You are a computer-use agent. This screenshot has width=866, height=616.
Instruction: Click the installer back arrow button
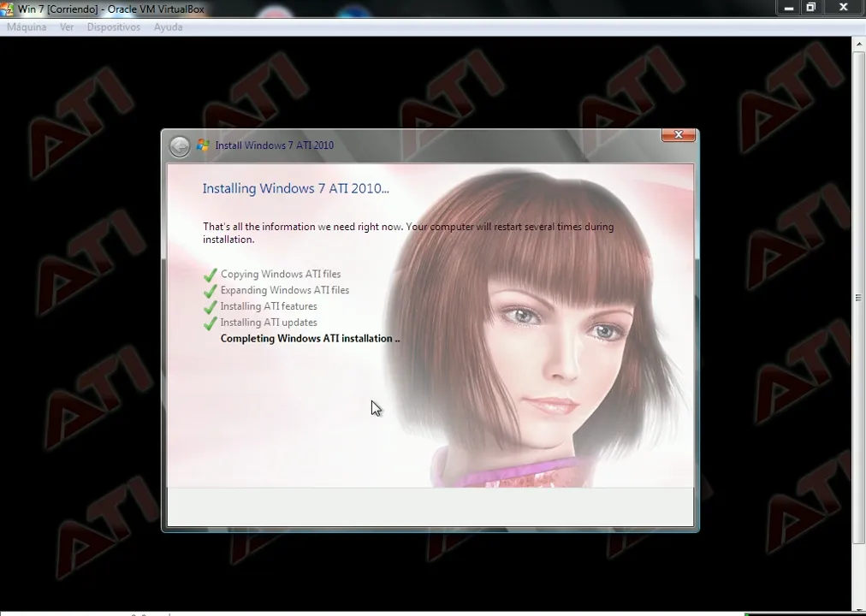coord(180,146)
